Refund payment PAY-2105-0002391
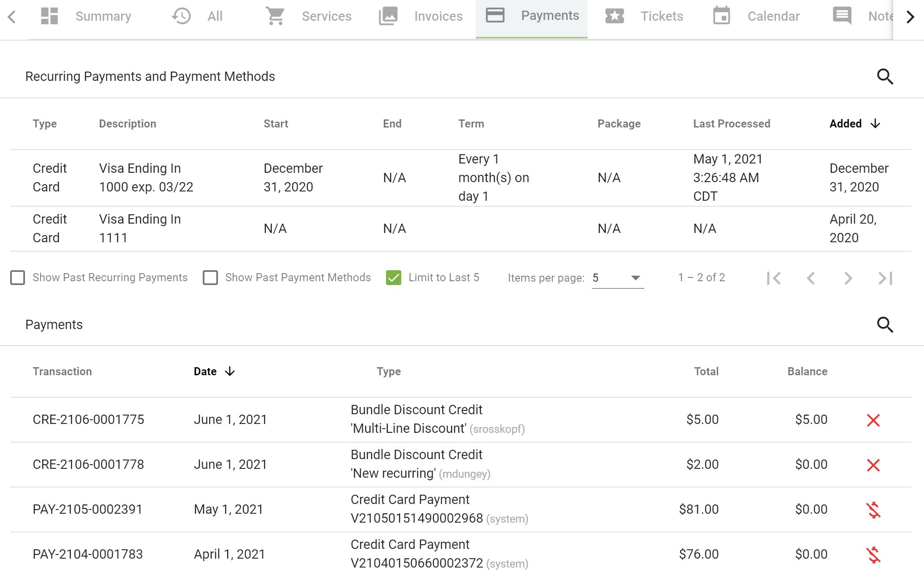 [x=873, y=510]
